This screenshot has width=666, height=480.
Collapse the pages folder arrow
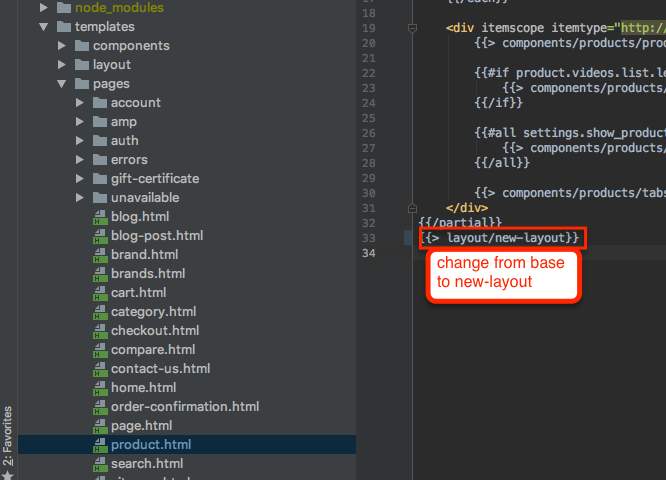pos(62,84)
